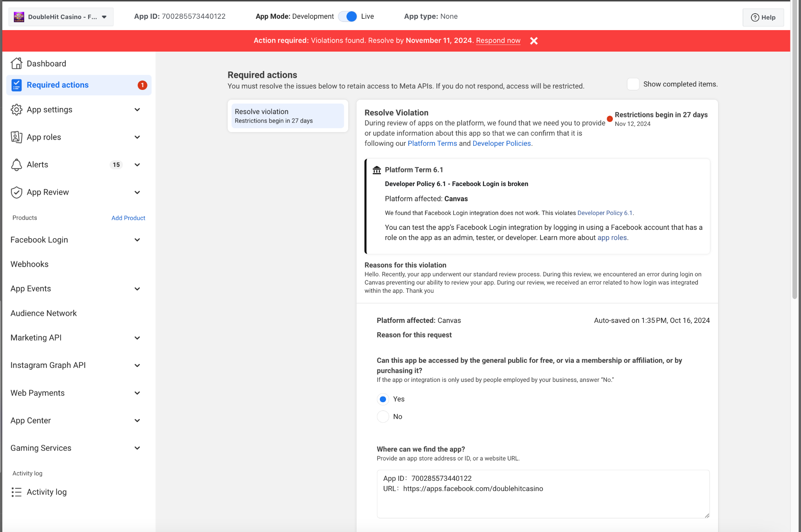
Task: Expand the Facebook Login product section
Action: [x=137, y=240]
